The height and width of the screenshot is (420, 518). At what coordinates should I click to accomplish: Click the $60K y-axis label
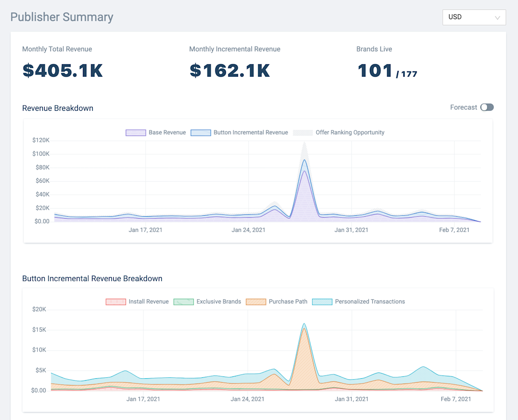click(43, 181)
